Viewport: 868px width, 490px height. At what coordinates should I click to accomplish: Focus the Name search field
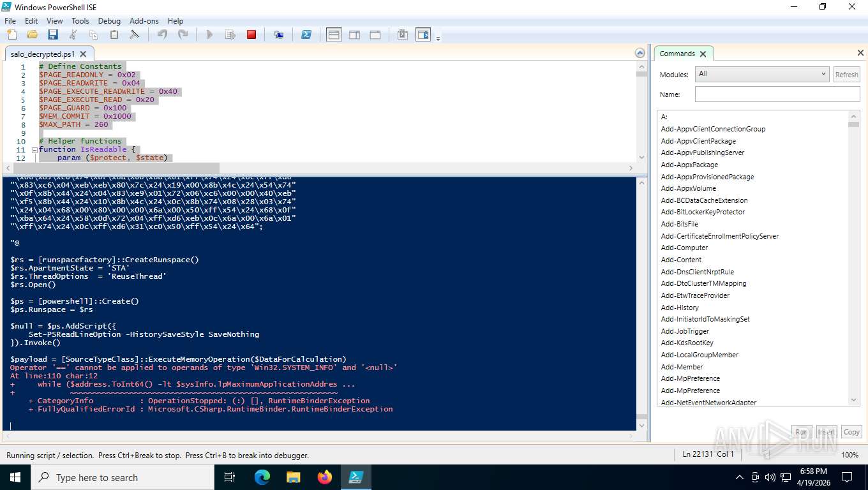pos(777,94)
